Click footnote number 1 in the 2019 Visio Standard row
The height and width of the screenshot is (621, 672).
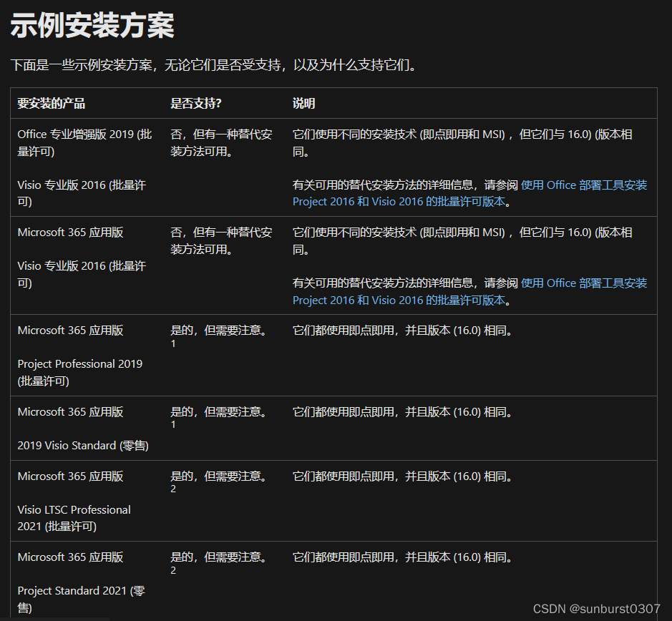click(173, 425)
